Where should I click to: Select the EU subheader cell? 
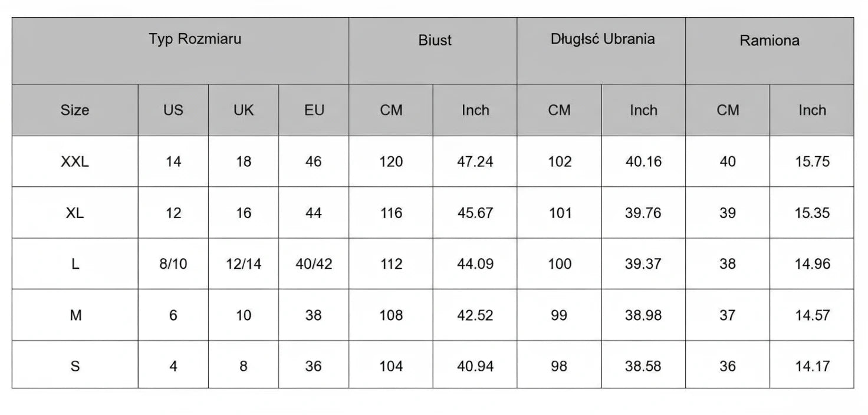coord(314,110)
